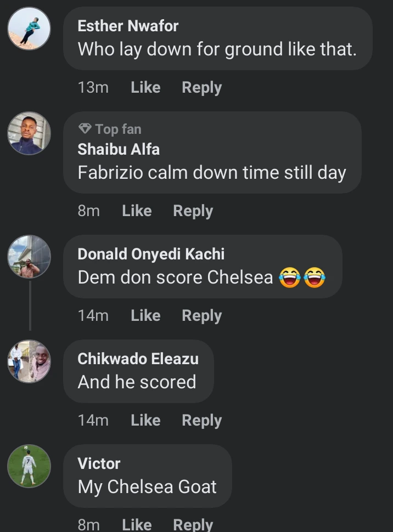Open the Shaibu Alfa name link
Viewport: 393px width, 532px height.
point(119,149)
